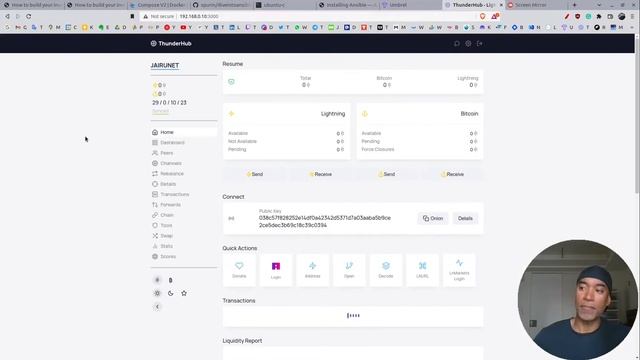This screenshot has width=640, height=360.
Task: Open the browser extensions puzzle icon
Action: coord(599,16)
